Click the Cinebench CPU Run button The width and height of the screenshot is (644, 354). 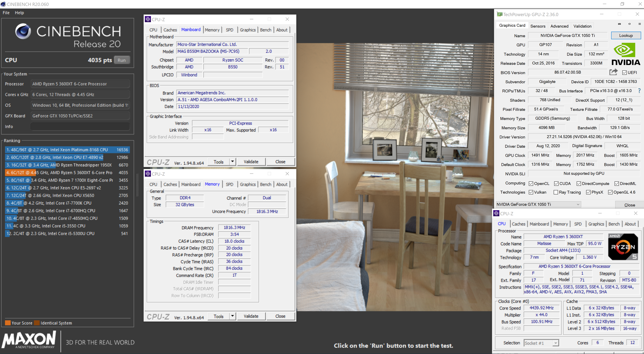pyautogui.click(x=122, y=60)
